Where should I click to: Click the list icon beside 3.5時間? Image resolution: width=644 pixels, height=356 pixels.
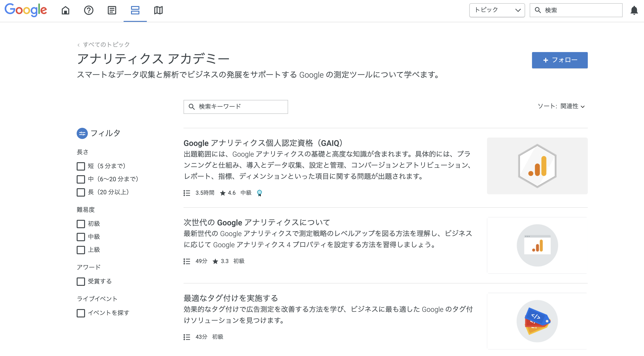click(187, 193)
